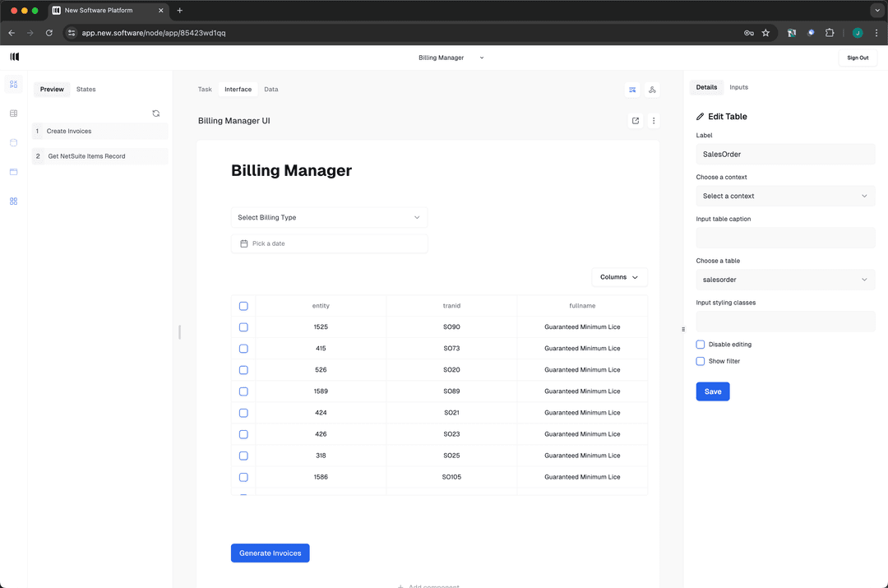Open the Columns dropdown

tap(620, 277)
